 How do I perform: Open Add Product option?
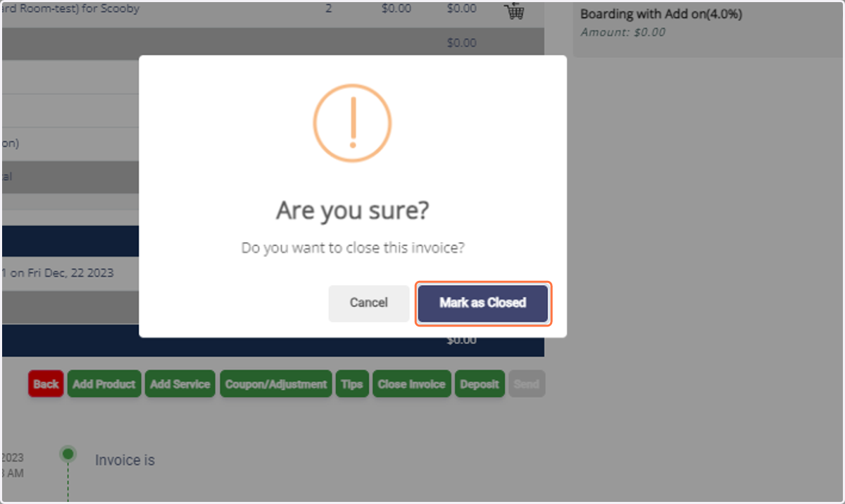pos(104,384)
